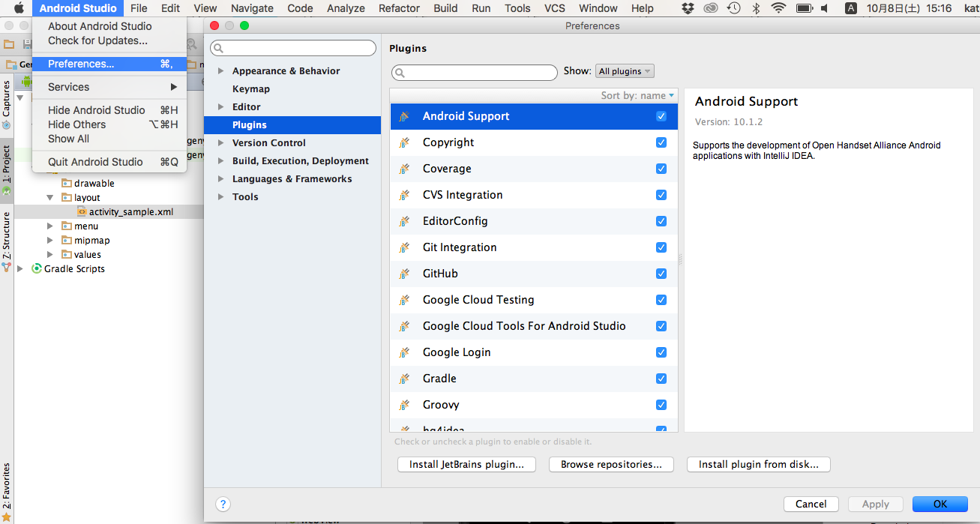This screenshot has width=980, height=524.
Task: Select About Android Studio menu item
Action: point(109,26)
